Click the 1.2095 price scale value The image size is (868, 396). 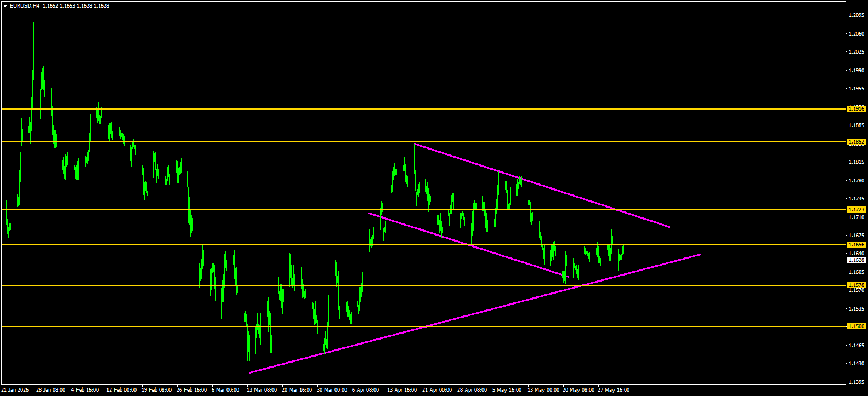point(856,15)
